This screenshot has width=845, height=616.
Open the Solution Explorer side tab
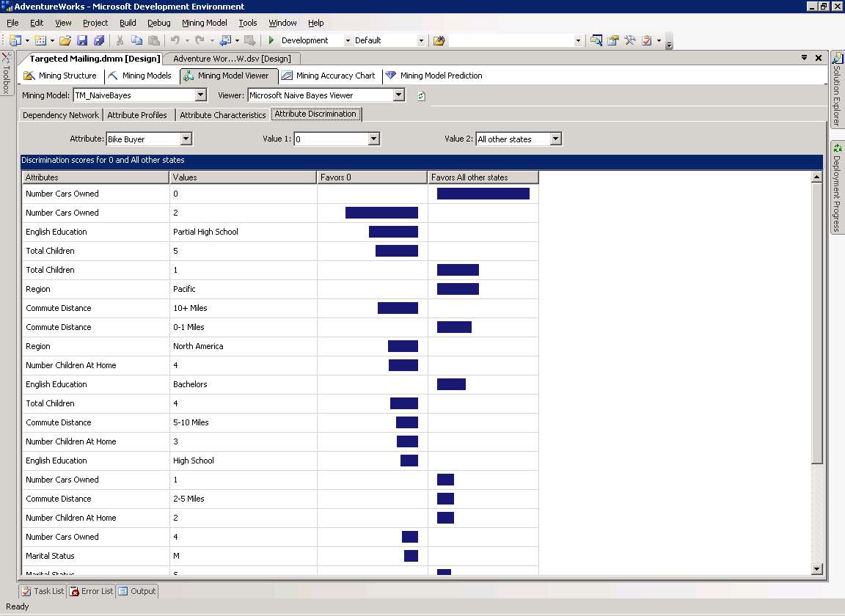click(837, 89)
